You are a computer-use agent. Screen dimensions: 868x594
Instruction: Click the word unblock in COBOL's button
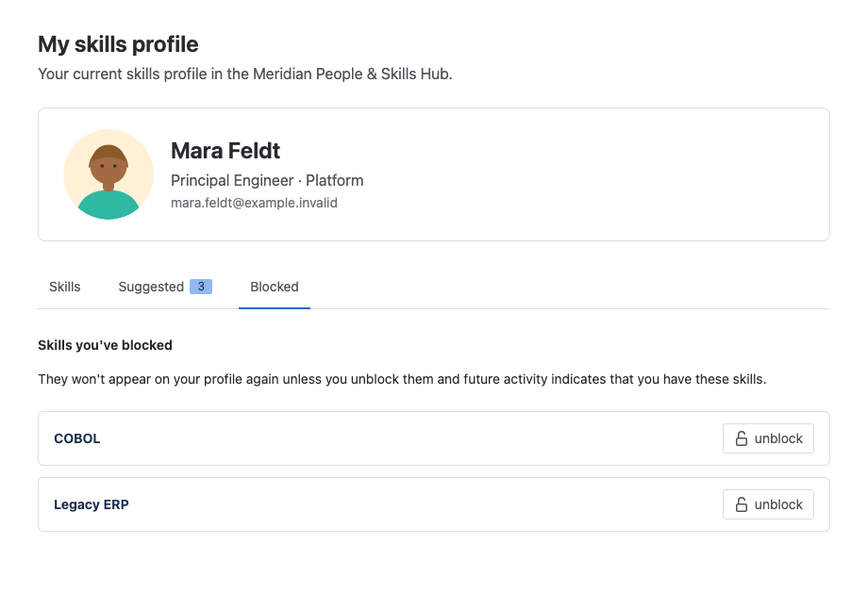[778, 438]
